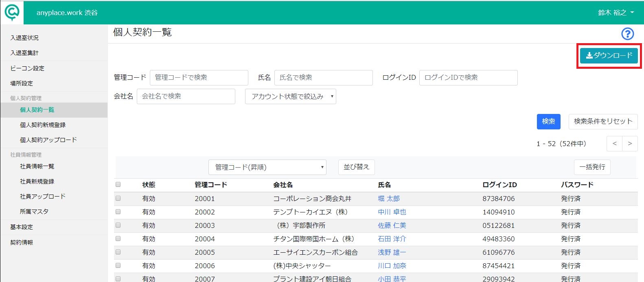Click the 管理コード column header
This screenshot has height=282, width=644.
click(x=211, y=185)
